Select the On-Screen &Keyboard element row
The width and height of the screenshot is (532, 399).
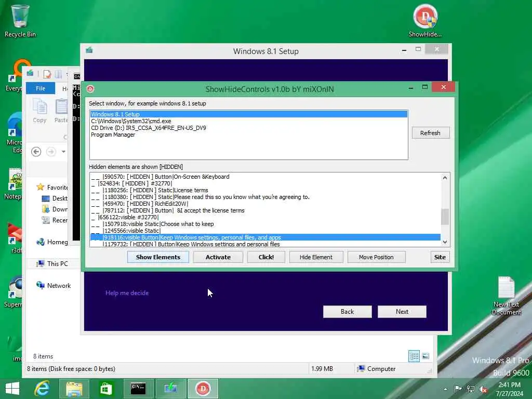tap(265, 177)
